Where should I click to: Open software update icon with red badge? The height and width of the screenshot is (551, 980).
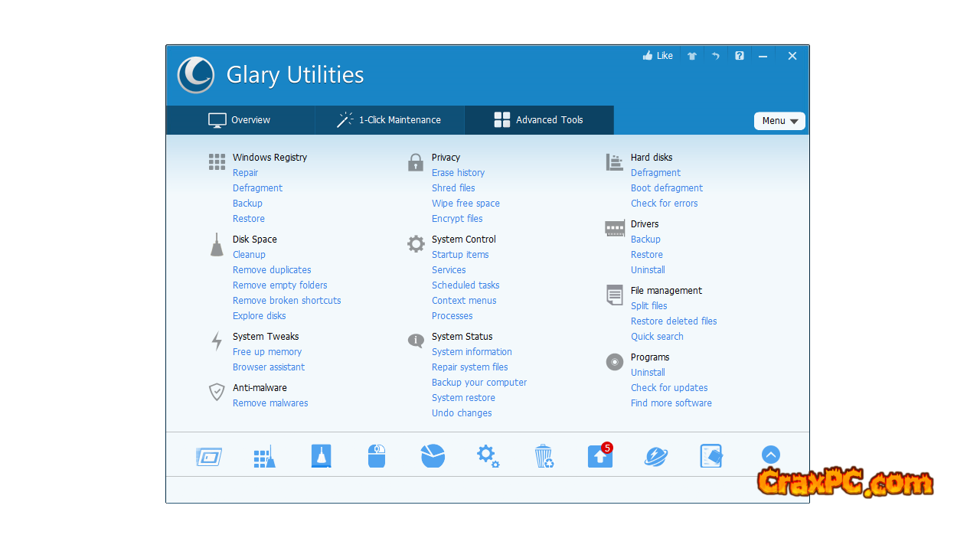coord(599,456)
